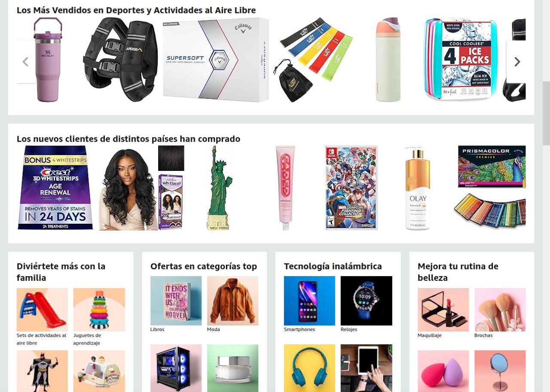
Task: Open the pink Stanley tumbler product
Action: pyautogui.click(x=47, y=60)
